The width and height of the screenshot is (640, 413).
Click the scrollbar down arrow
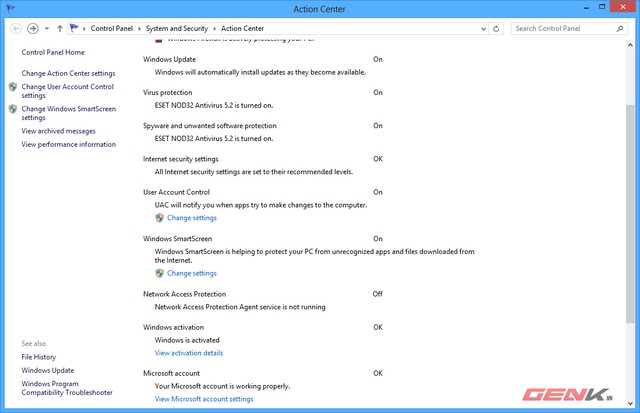pyautogui.click(x=630, y=403)
